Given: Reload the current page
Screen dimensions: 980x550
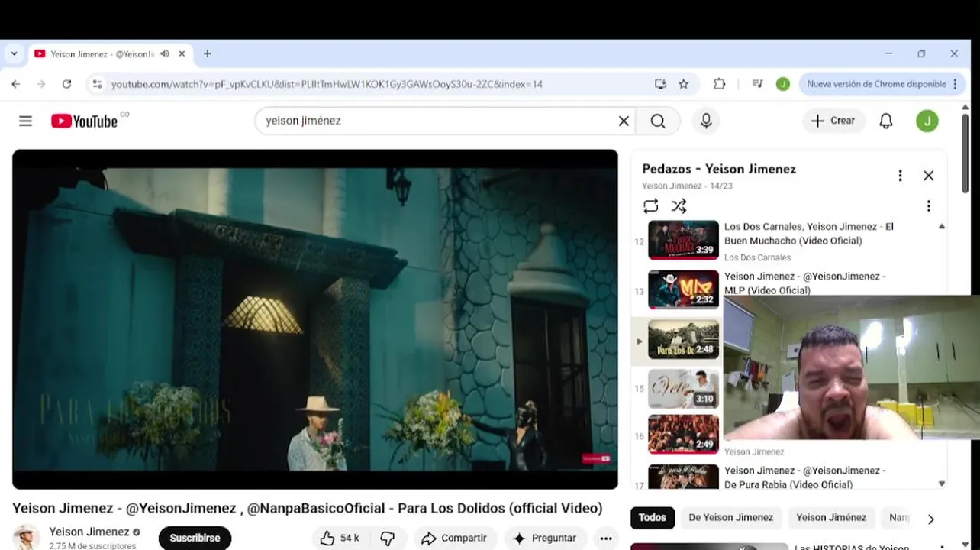Looking at the screenshot, I should click(x=66, y=84).
